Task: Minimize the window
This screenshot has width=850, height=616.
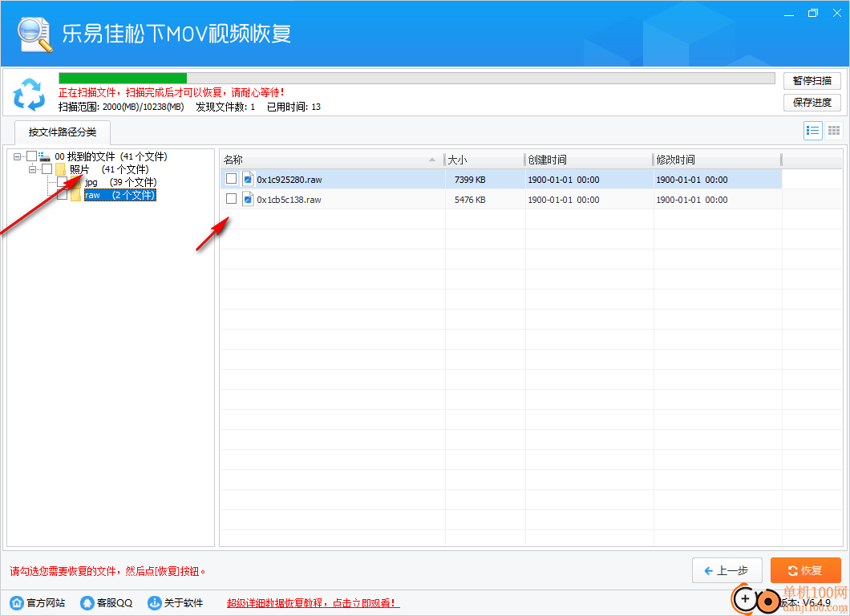Action: pos(789,14)
